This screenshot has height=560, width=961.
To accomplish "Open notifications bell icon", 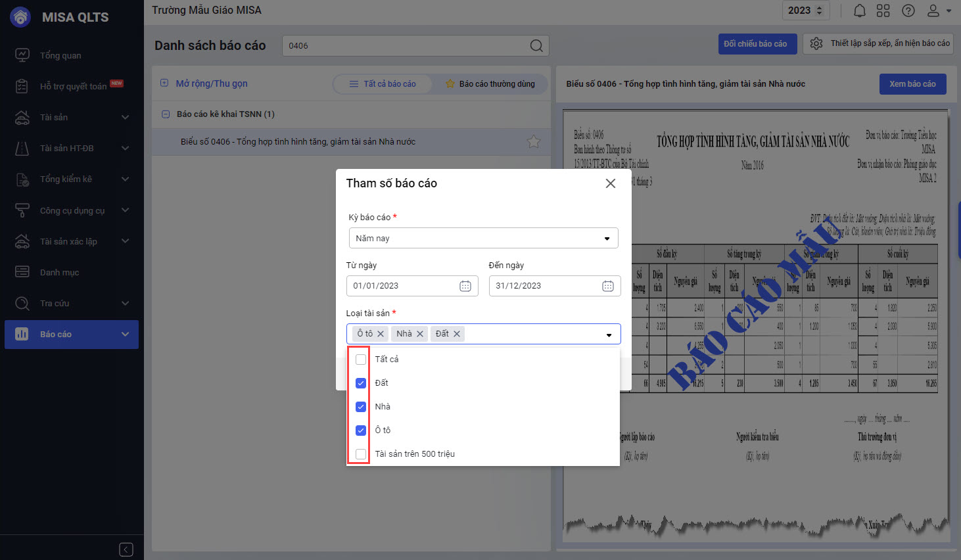I will 860,11.
